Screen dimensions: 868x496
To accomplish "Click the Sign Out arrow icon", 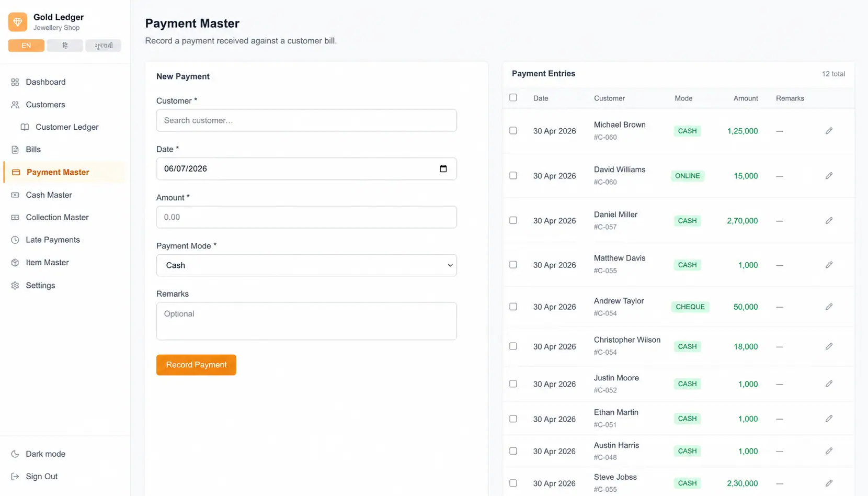I will (x=15, y=477).
